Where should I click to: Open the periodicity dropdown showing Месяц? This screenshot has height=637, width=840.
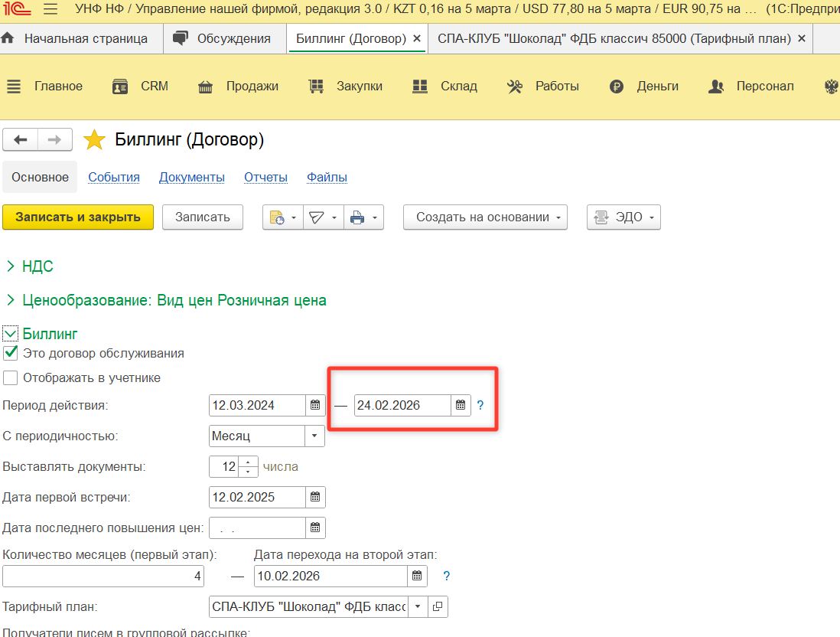point(314,436)
